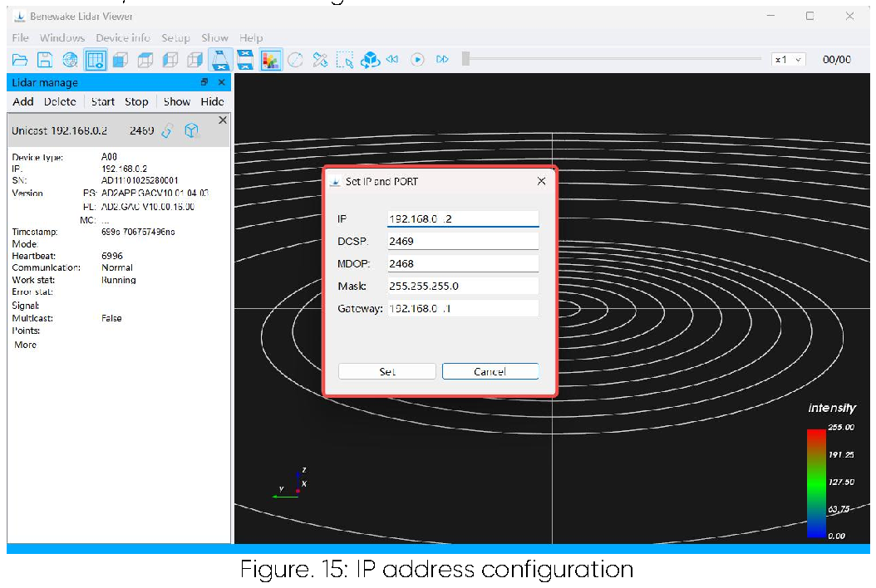
Task: Activate the dashed rectangle selection tool
Action: [345, 60]
